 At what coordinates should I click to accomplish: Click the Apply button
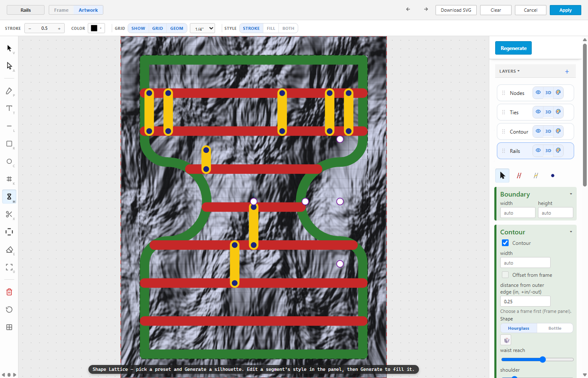coord(565,10)
